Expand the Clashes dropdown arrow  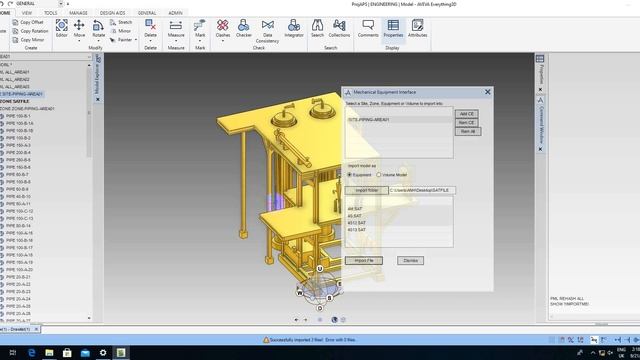tap(222, 41)
